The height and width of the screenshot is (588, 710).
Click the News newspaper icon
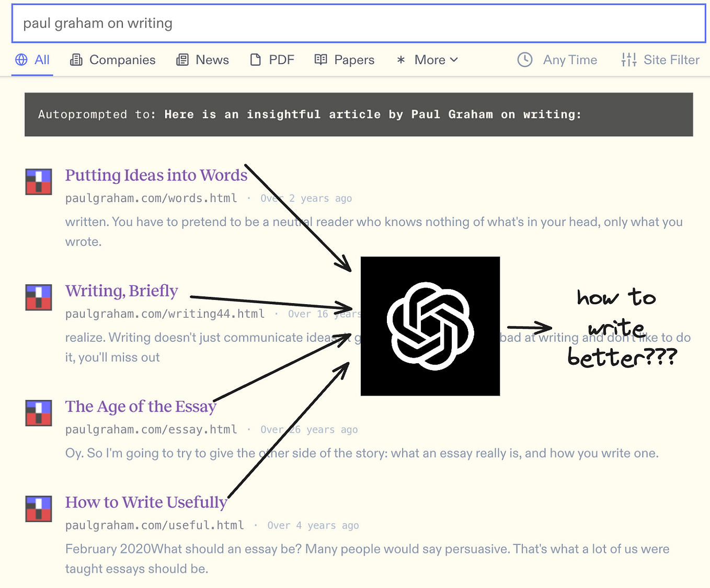point(182,60)
